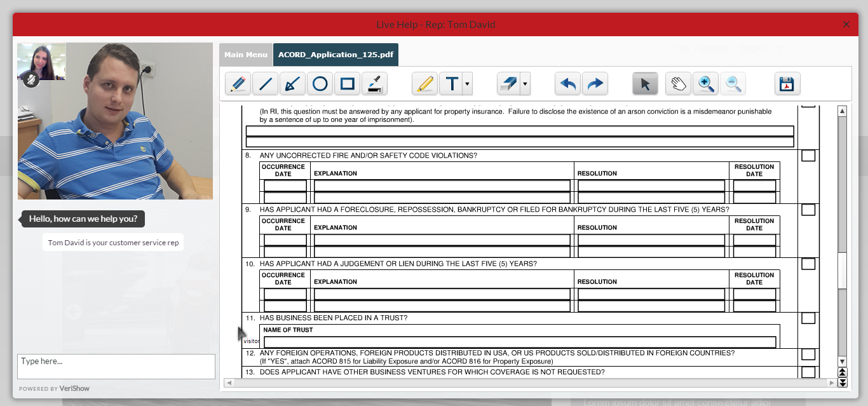Click question 9 first-row Resolution Date field

point(754,240)
